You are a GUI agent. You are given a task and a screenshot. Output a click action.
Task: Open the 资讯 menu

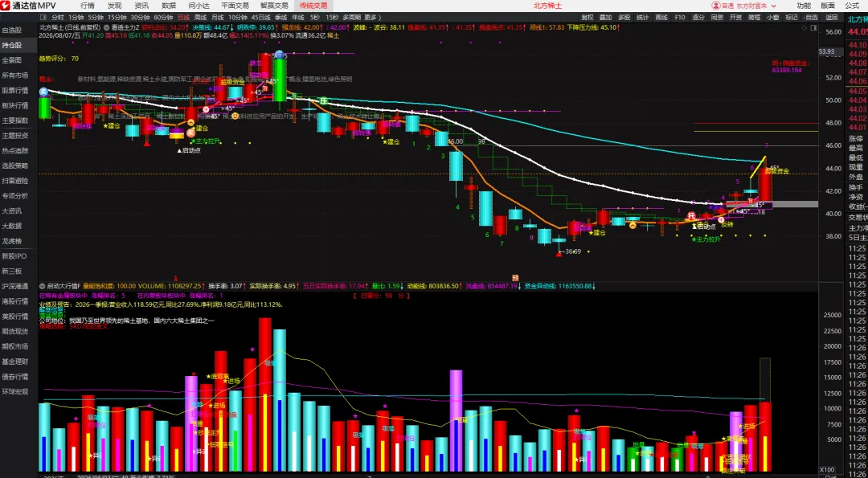[x=141, y=6]
